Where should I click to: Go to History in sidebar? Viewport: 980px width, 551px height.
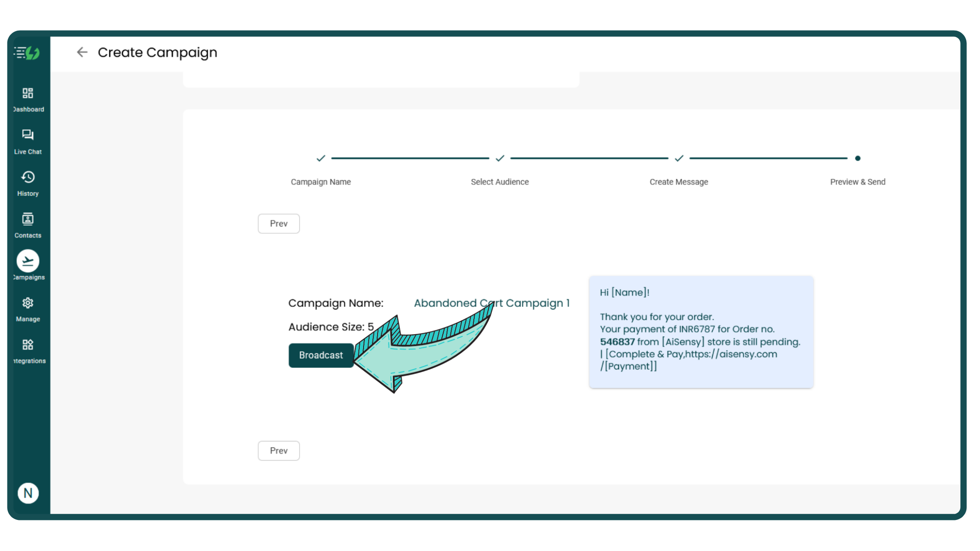(x=28, y=178)
